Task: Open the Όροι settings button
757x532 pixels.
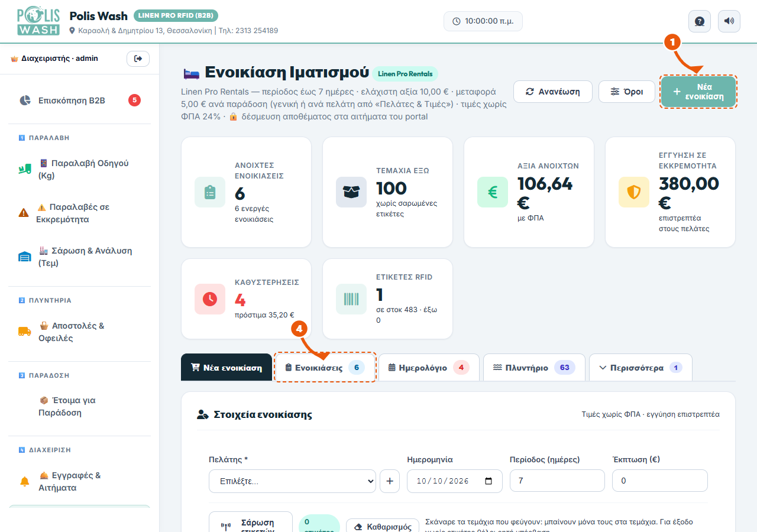Action: [626, 92]
